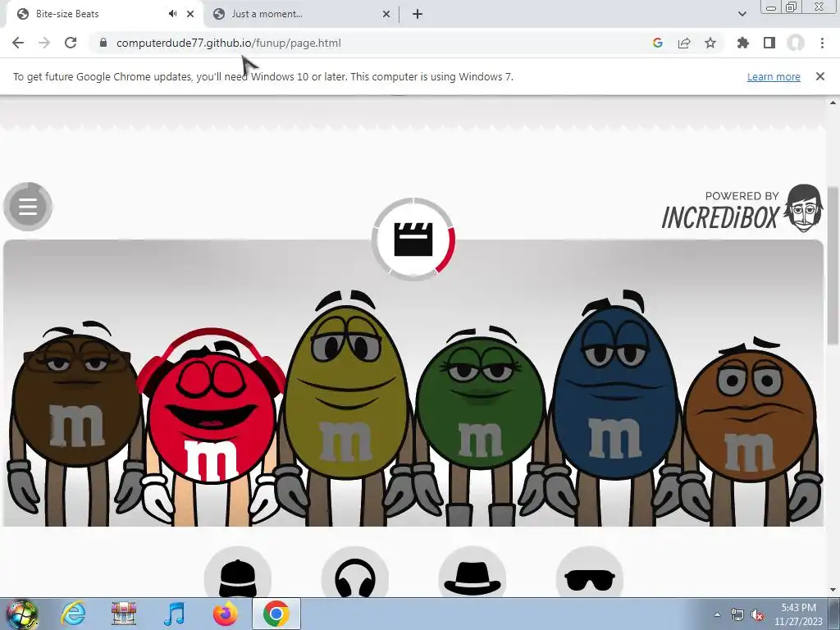The width and height of the screenshot is (840, 630).
Task: Open the Windows Start menu
Action: point(21,614)
